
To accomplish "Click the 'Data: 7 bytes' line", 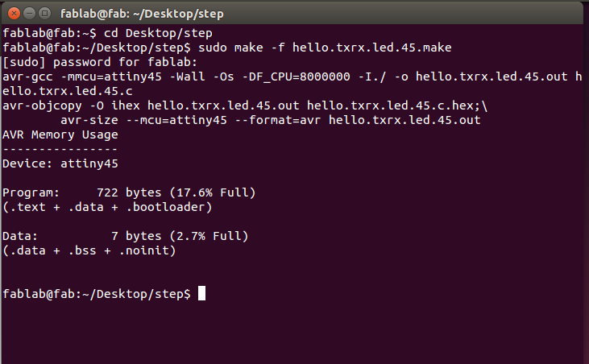I will click(126, 236).
